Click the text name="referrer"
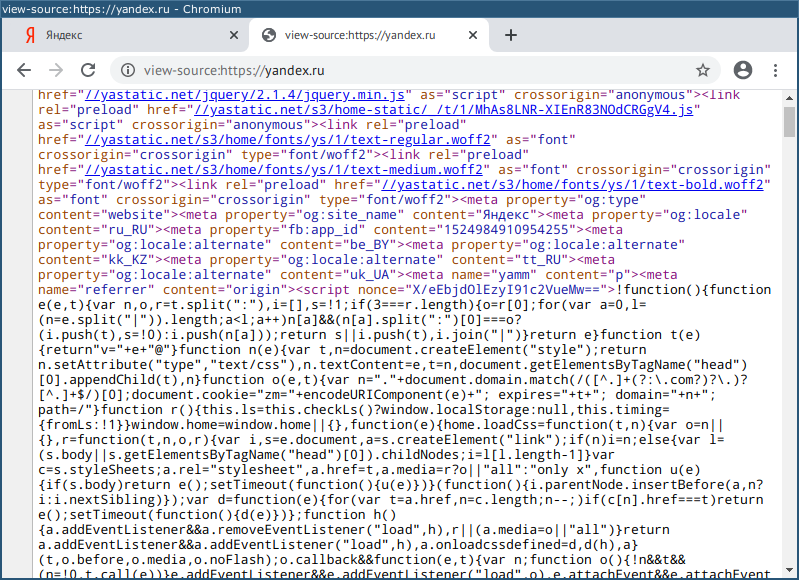 (96, 289)
